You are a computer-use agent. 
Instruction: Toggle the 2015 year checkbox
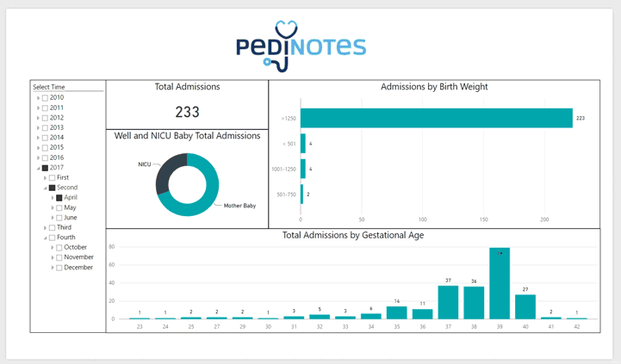[45, 147]
